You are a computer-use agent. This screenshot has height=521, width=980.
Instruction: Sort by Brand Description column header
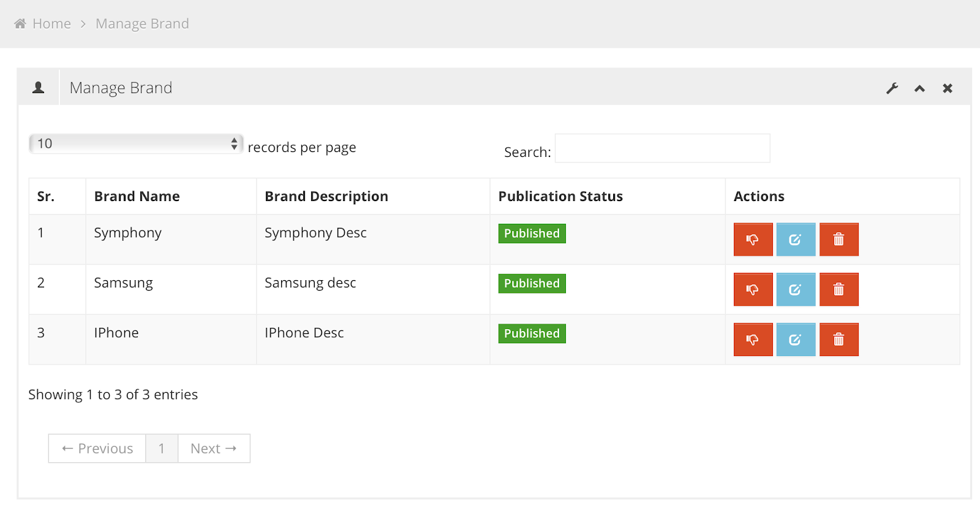click(x=373, y=196)
